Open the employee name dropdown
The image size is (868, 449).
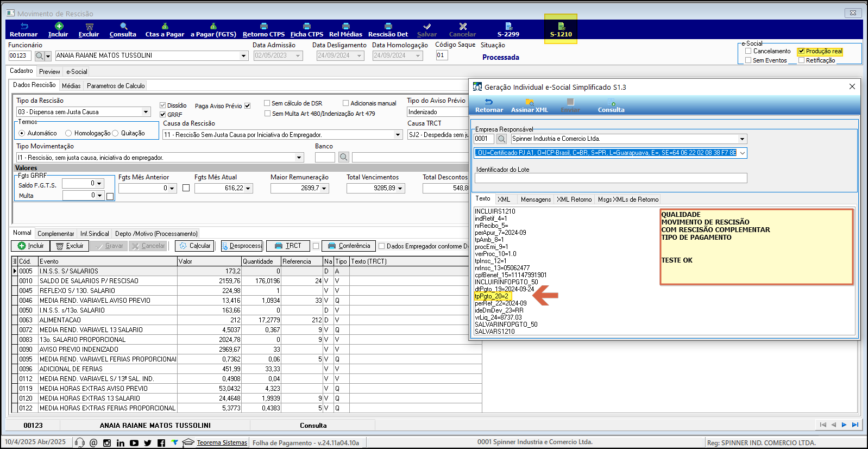click(x=243, y=55)
